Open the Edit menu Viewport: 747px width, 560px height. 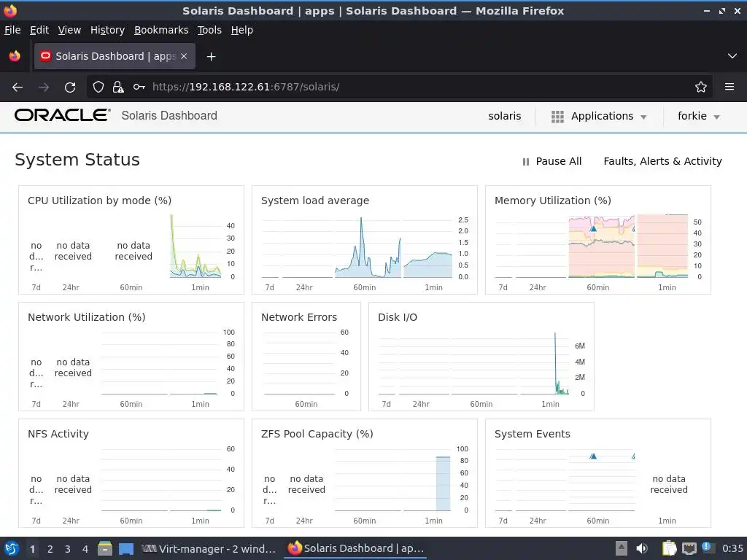[39, 30]
